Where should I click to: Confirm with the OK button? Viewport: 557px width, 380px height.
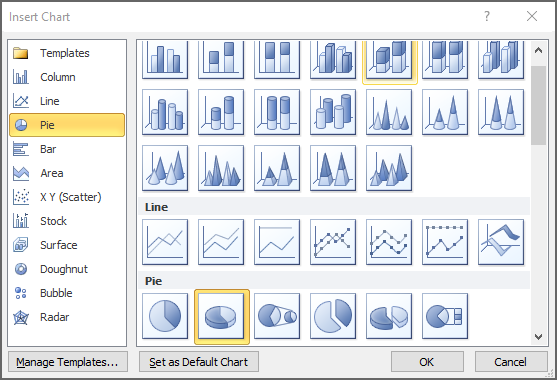[x=427, y=362]
